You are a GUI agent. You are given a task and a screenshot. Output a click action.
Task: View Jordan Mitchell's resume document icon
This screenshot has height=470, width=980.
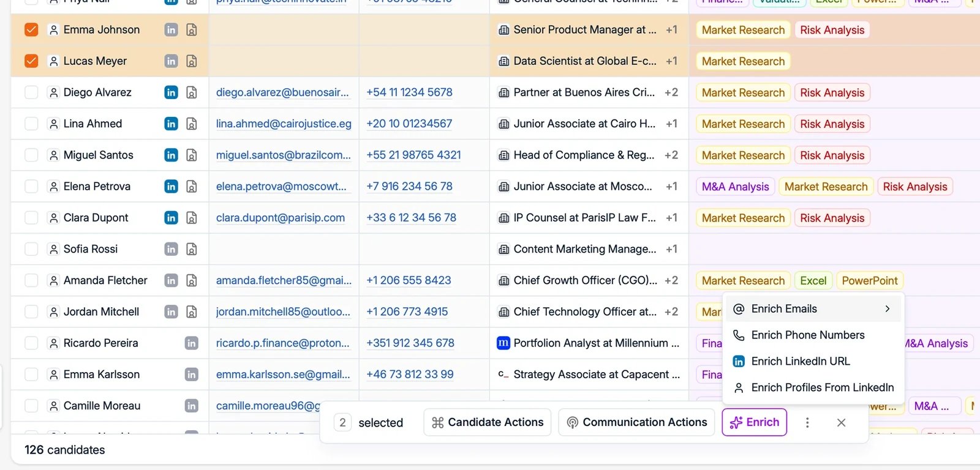(x=192, y=312)
